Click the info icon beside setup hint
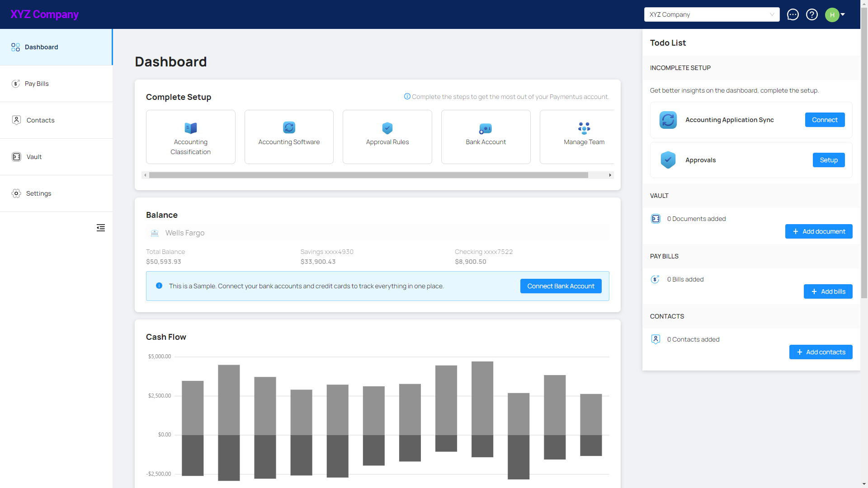This screenshot has height=488, width=868. tap(407, 96)
